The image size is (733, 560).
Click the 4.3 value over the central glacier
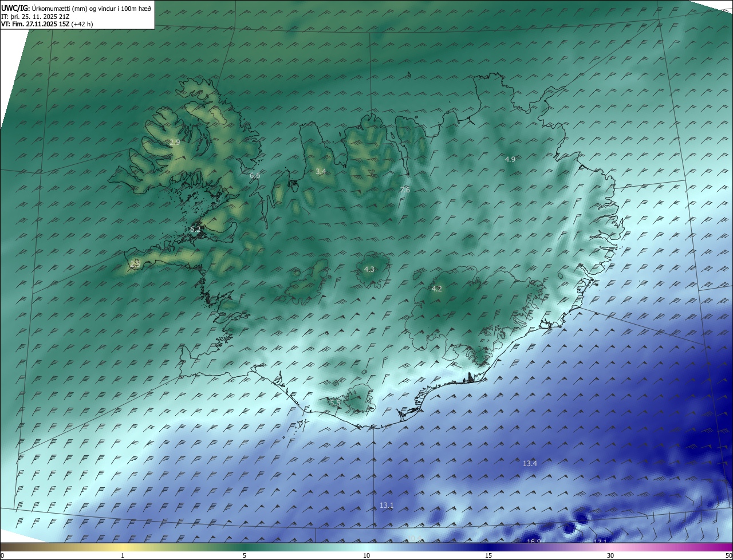(x=369, y=269)
